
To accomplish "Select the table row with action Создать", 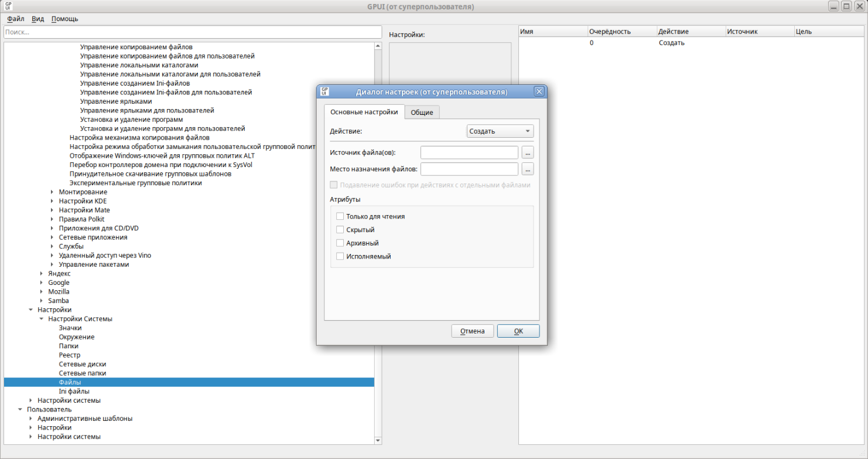I will coord(691,43).
